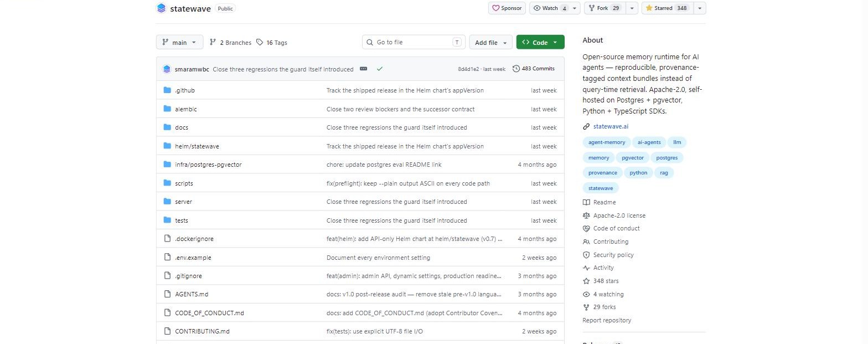The width and height of the screenshot is (868, 344).
Task: Open the .env.example file
Action: click(193, 258)
